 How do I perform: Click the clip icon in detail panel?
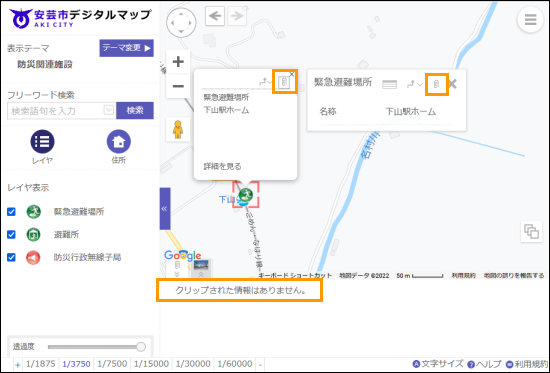click(x=436, y=84)
